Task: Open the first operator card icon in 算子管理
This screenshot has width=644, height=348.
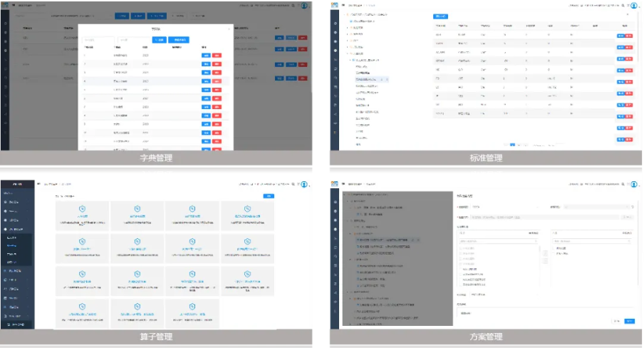Action: [82, 210]
